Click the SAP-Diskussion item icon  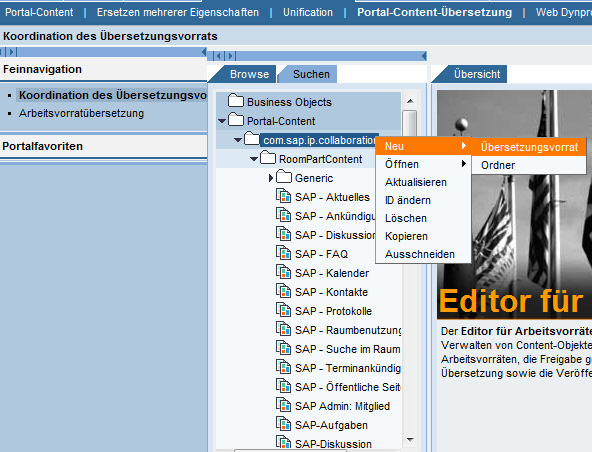pos(284,443)
